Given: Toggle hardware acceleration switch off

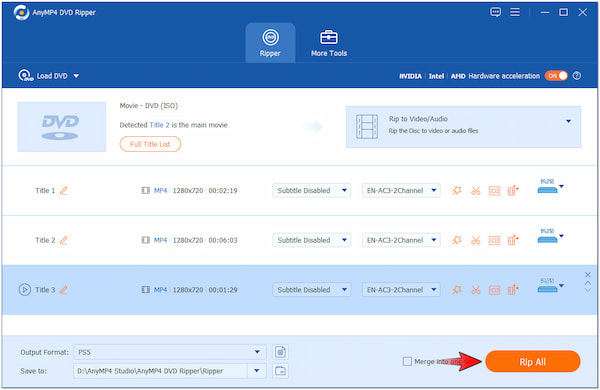Looking at the screenshot, I should (x=556, y=76).
